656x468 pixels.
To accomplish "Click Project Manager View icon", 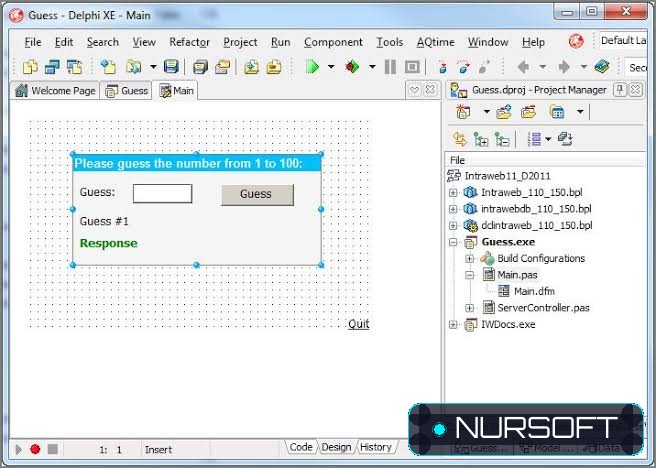I will click(x=557, y=112).
